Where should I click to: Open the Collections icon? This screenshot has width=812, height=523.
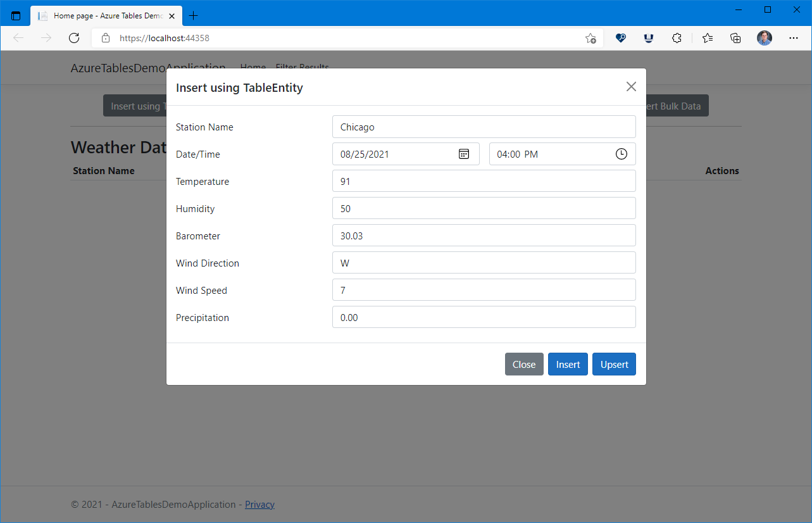735,38
